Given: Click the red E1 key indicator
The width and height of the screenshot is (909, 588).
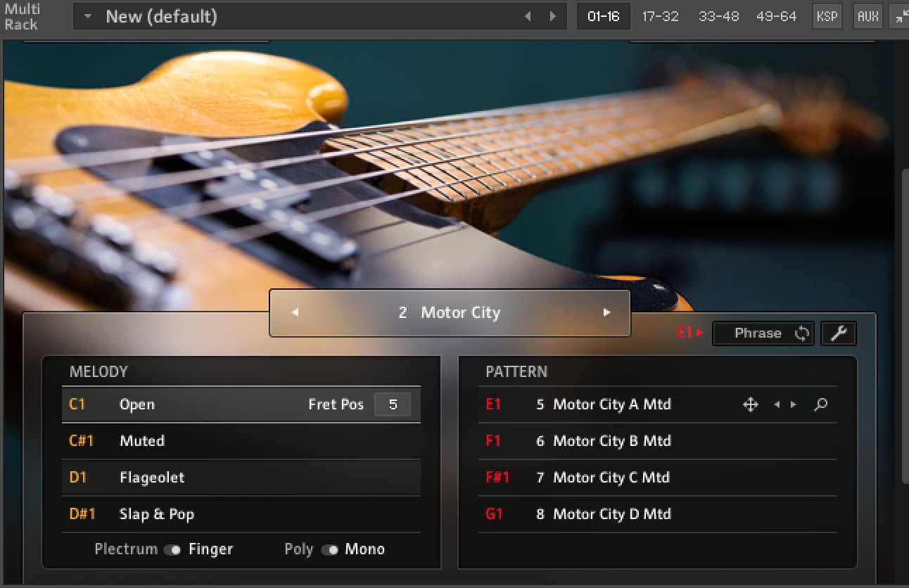Looking at the screenshot, I should click(x=689, y=333).
